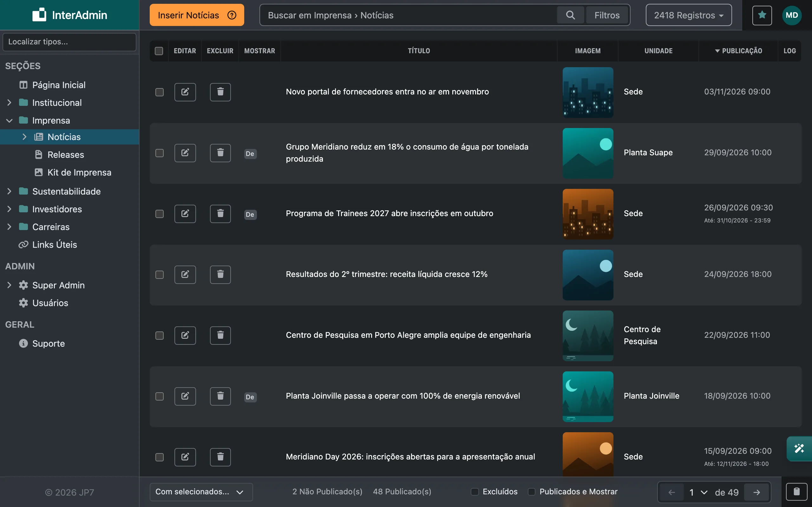Open Usuários in the Admin section
Screen dimensions: 812x507
click(50, 303)
